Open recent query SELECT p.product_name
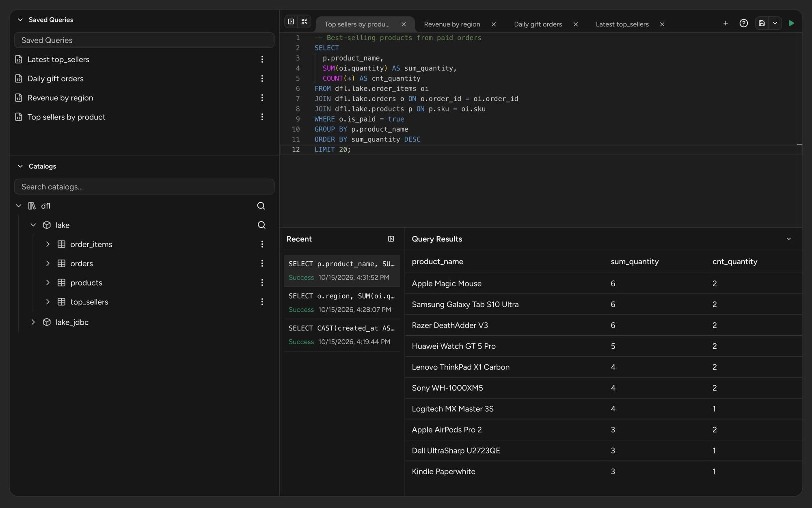 click(342, 271)
